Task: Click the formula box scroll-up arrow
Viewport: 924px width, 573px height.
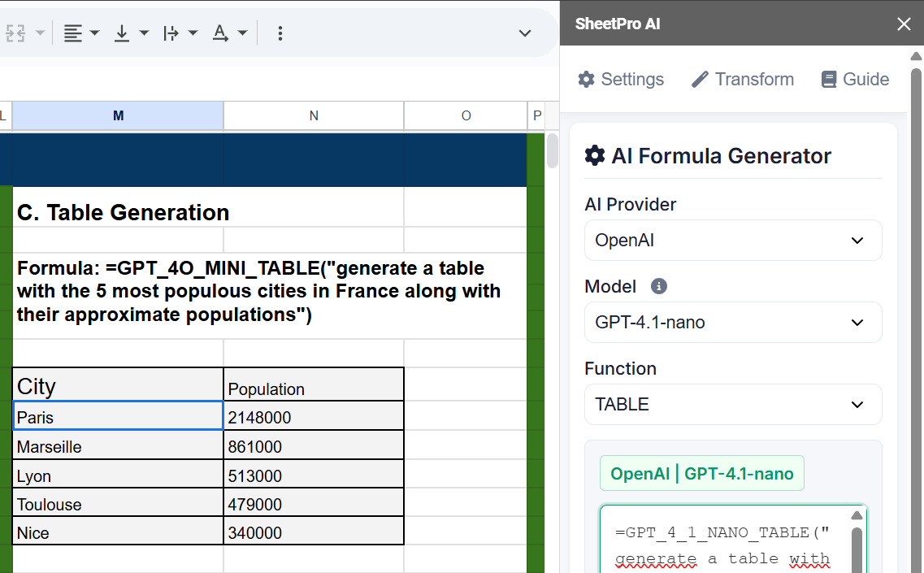Action: pyautogui.click(x=857, y=515)
